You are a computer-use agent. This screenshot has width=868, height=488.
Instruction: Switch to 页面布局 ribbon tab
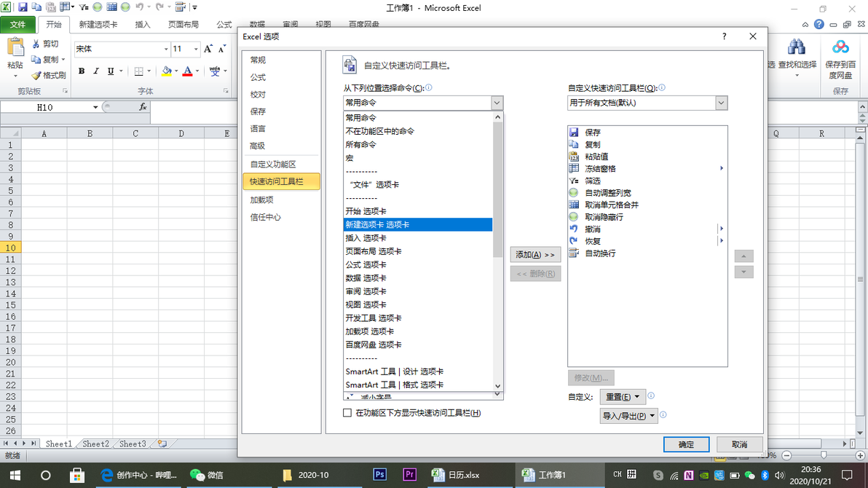[x=184, y=24]
